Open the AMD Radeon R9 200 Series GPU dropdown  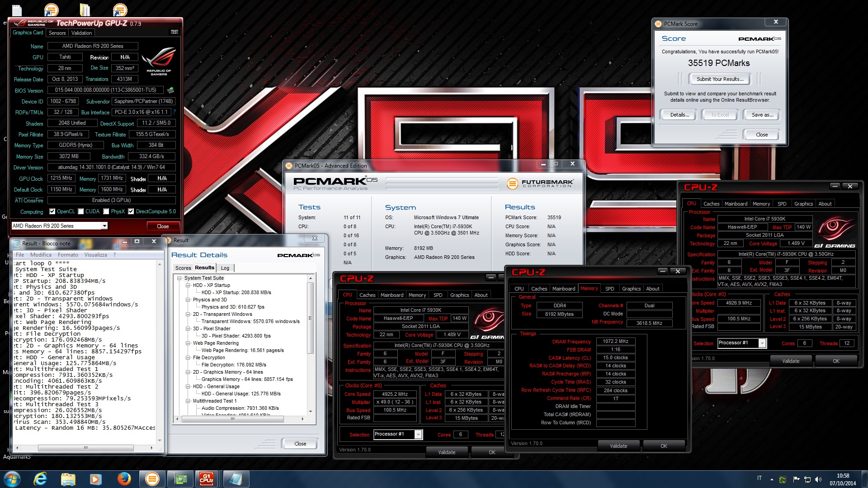pyautogui.click(x=60, y=226)
